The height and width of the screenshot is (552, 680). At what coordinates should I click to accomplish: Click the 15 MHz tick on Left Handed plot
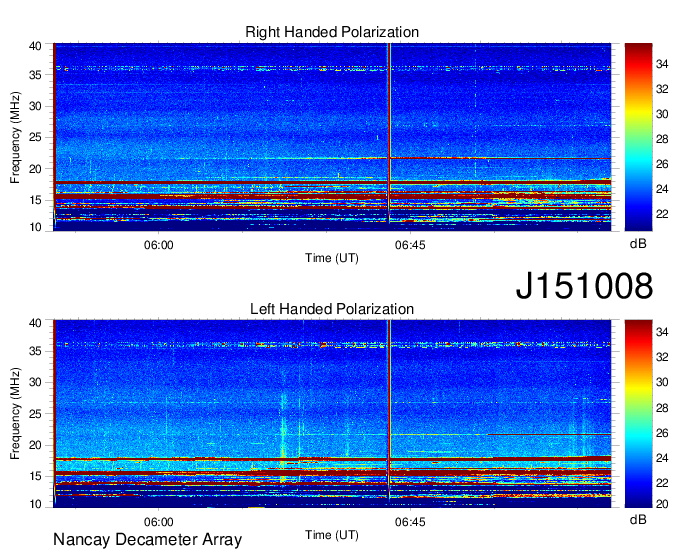(x=35, y=476)
